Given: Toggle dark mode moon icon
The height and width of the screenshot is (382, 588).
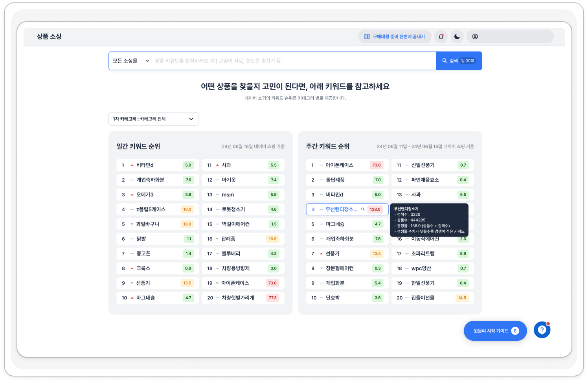Looking at the screenshot, I should pyautogui.click(x=457, y=37).
